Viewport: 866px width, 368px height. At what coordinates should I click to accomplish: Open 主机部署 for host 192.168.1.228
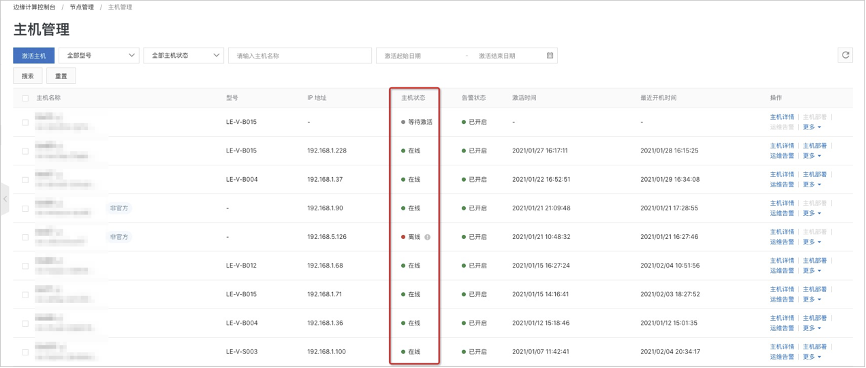tap(815, 146)
